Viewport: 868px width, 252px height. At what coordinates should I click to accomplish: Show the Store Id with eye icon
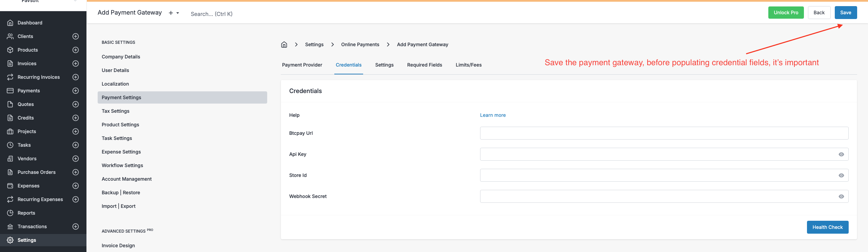(x=841, y=175)
